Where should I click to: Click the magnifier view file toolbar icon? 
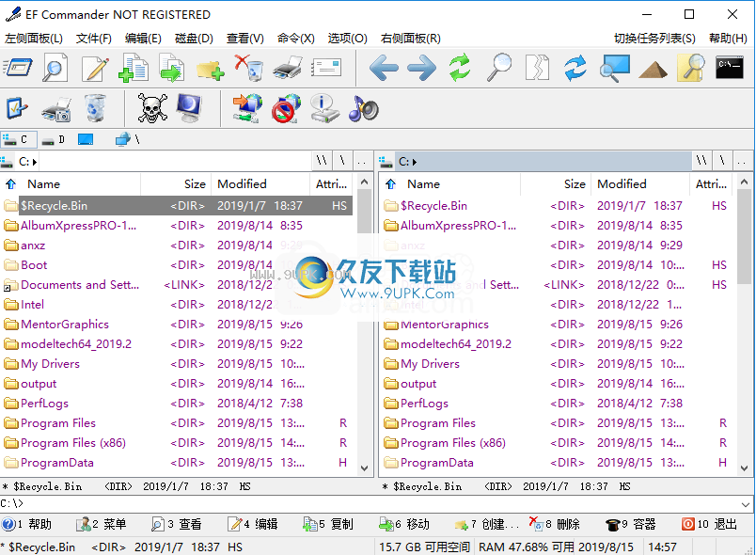click(55, 68)
